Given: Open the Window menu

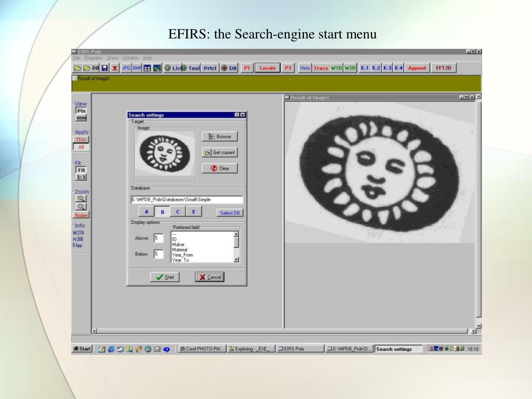Looking at the screenshot, I should coord(130,58).
